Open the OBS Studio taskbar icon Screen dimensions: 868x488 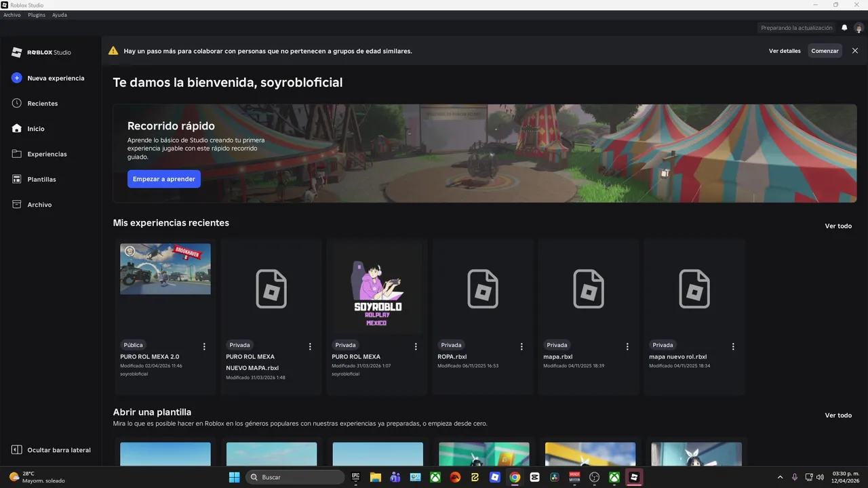(594, 477)
